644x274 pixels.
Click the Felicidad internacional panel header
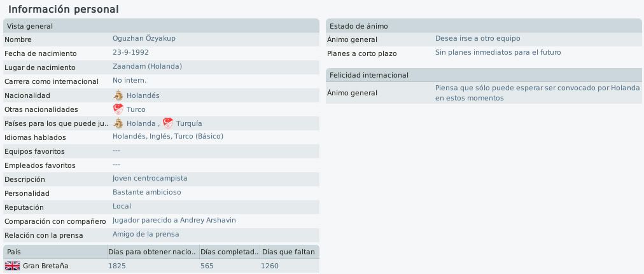coord(484,75)
